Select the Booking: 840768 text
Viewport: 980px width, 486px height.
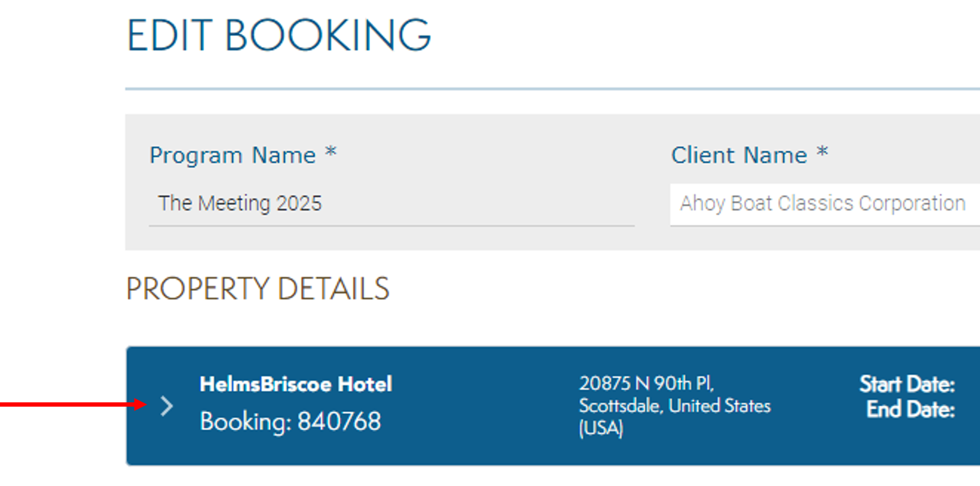[x=290, y=421]
